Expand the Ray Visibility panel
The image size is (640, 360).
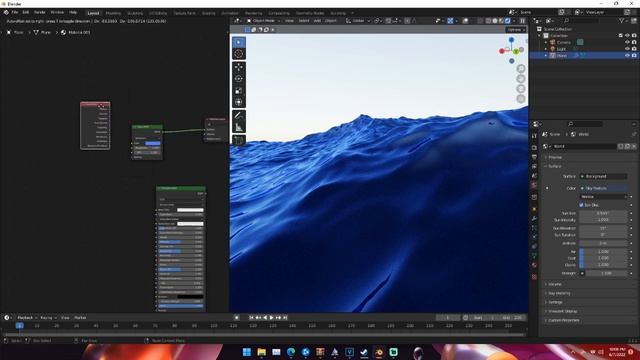[559, 293]
